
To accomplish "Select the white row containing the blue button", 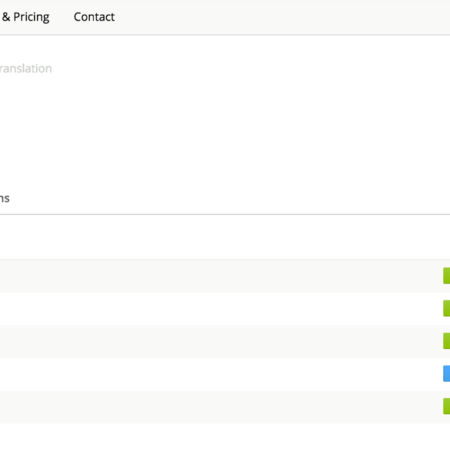I will tap(225, 374).
